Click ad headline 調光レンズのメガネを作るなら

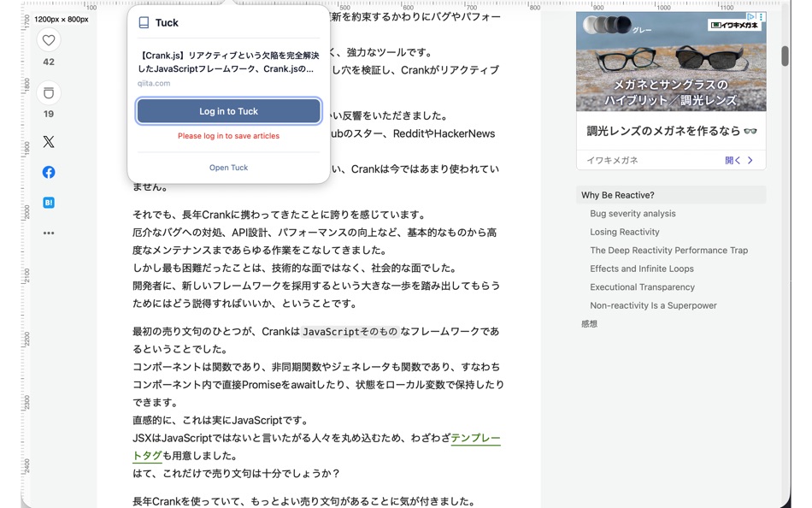click(671, 131)
